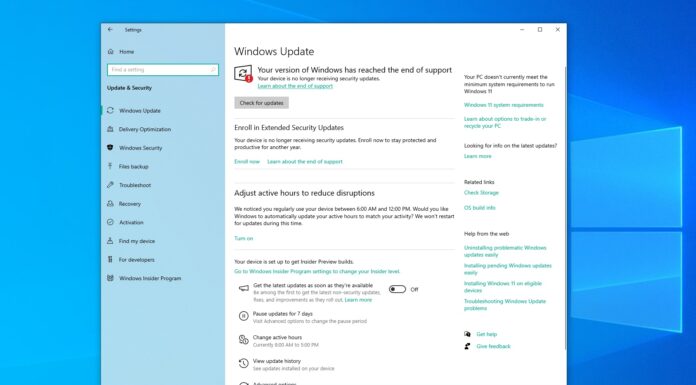The width and height of the screenshot is (696, 385).
Task: Click the Recovery sidebar icon
Action: click(110, 203)
